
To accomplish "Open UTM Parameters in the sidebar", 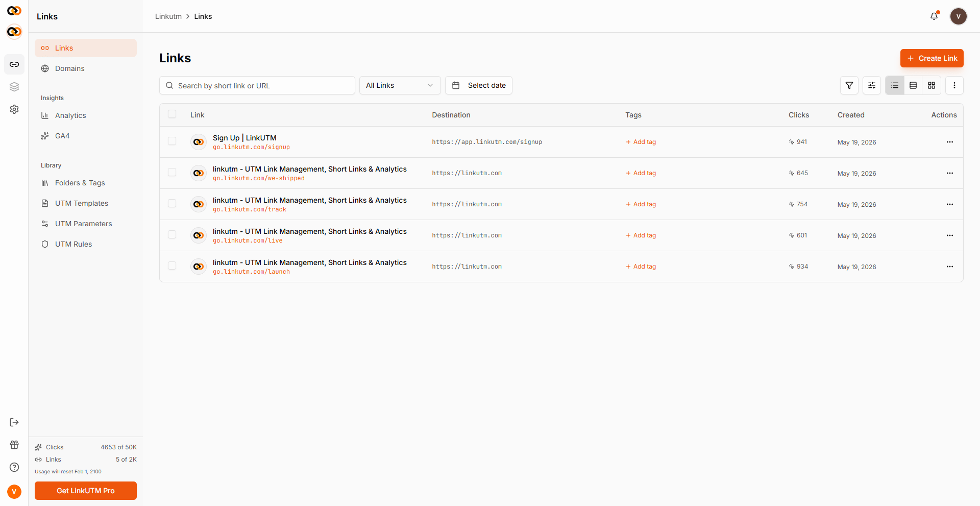I will point(86,224).
